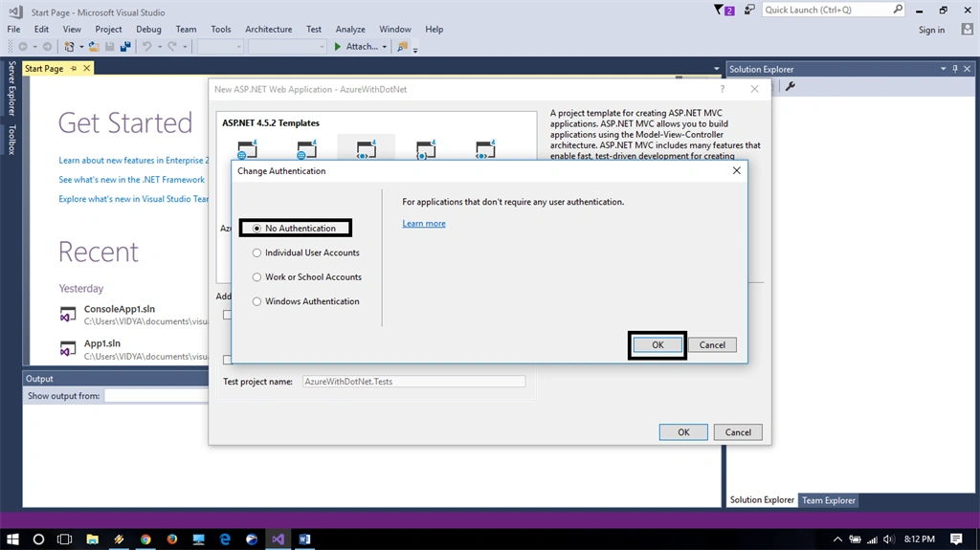Open Google Chrome from the taskbar

[x=145, y=539]
